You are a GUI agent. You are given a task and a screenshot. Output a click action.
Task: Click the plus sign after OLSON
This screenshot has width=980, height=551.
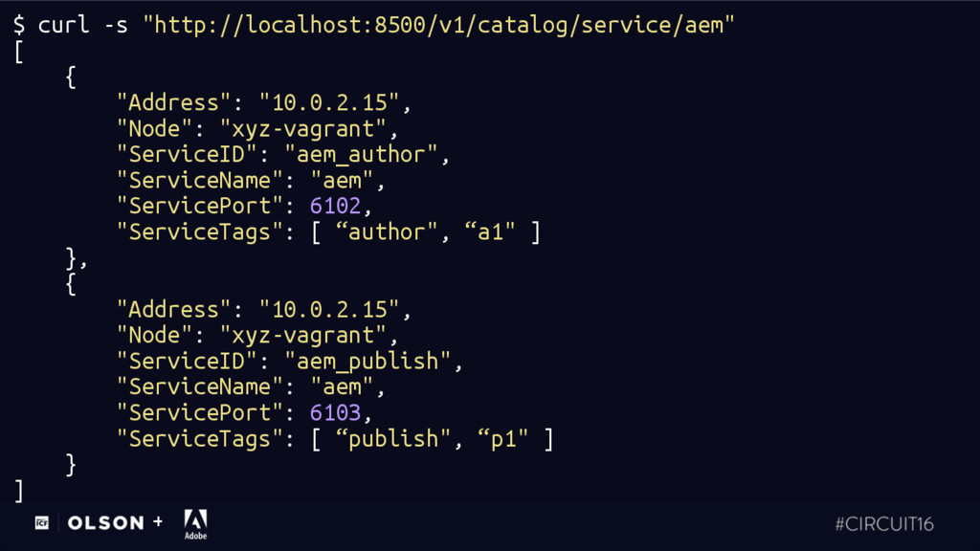pyautogui.click(x=158, y=521)
